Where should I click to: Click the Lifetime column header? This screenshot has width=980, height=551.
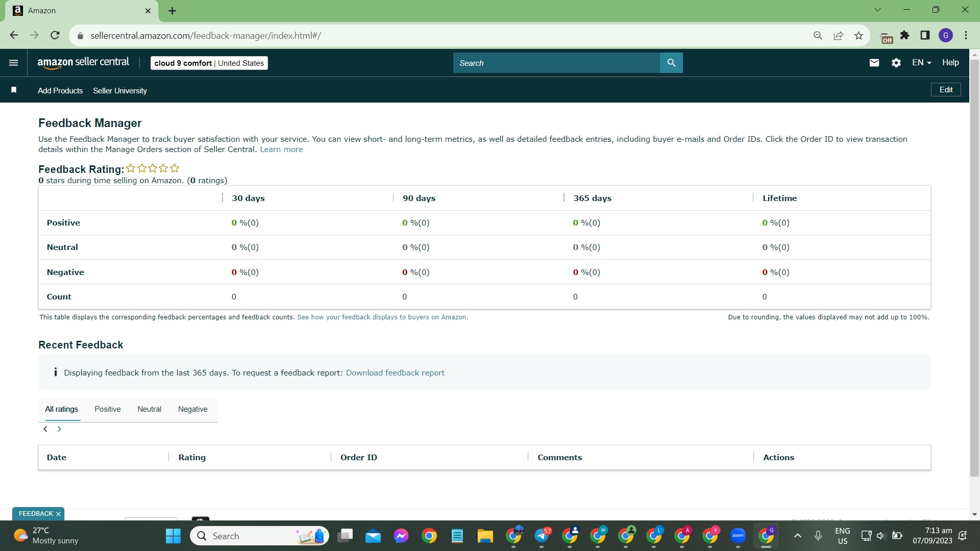[779, 198]
